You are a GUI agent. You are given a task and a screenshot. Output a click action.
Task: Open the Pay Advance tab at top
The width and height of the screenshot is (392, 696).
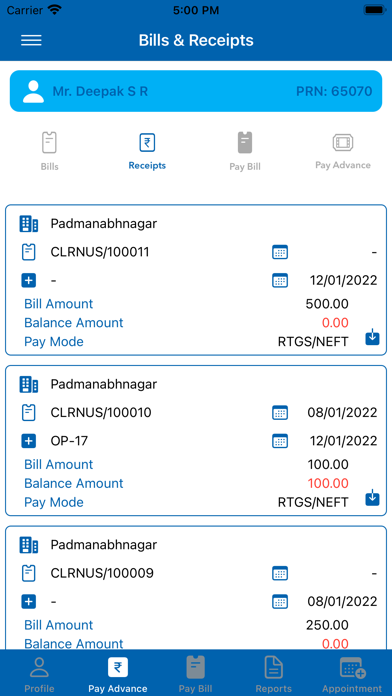click(x=343, y=151)
